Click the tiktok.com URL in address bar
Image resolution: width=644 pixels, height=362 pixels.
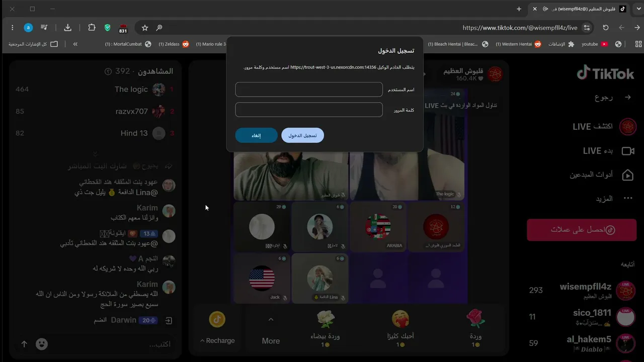pos(520,28)
